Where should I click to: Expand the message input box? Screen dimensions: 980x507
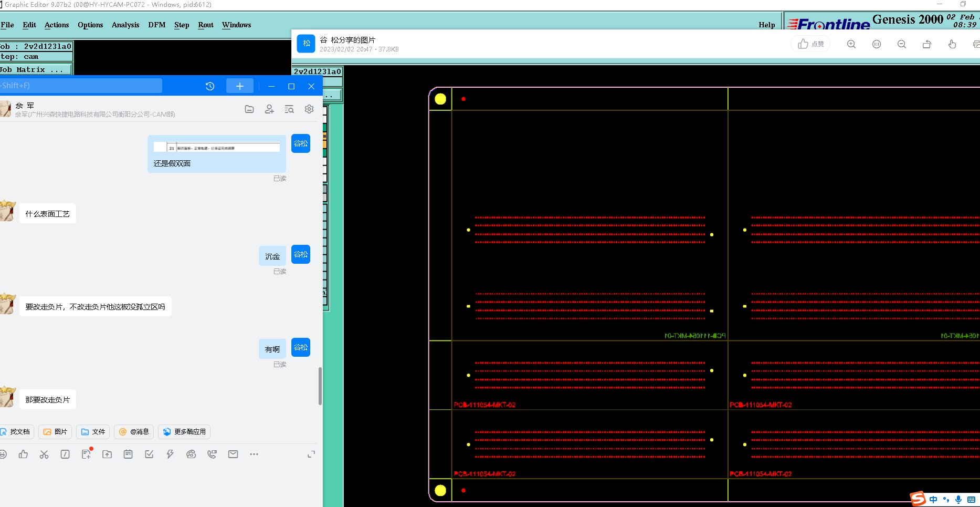click(311, 454)
